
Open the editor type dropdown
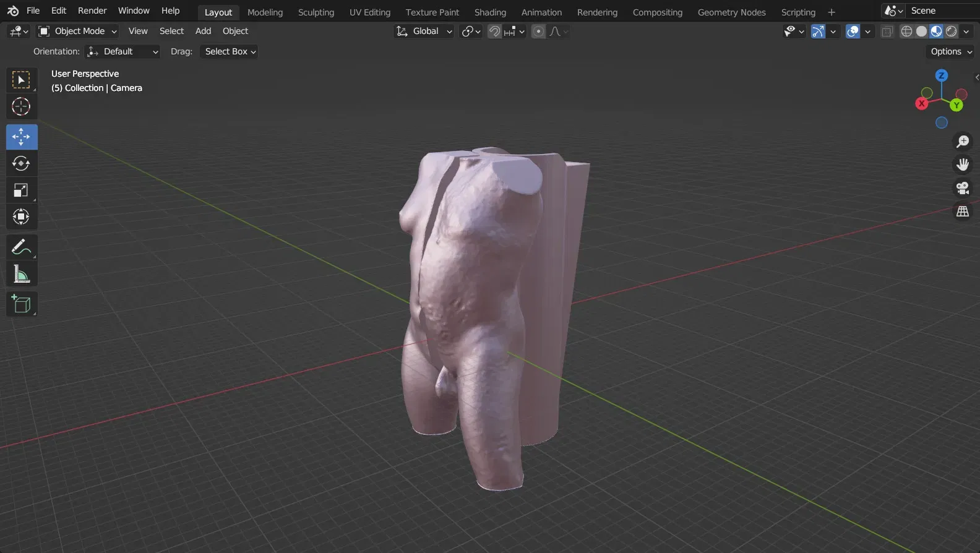point(19,32)
